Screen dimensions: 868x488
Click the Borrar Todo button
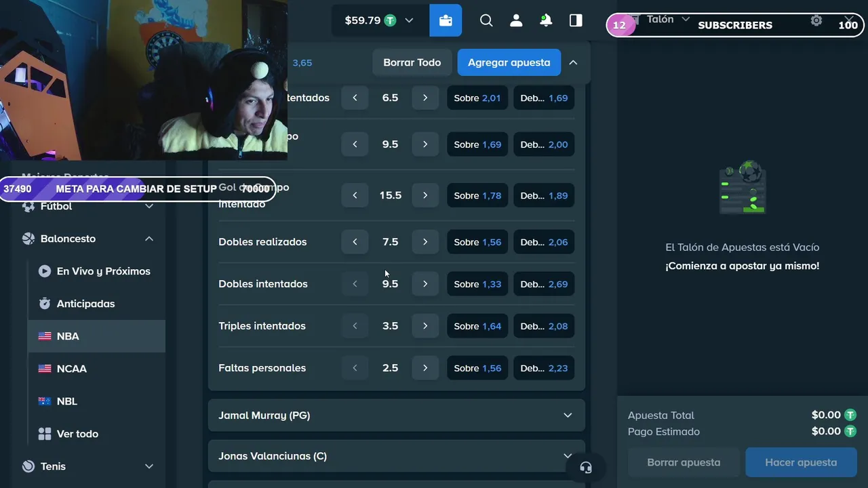click(x=412, y=62)
